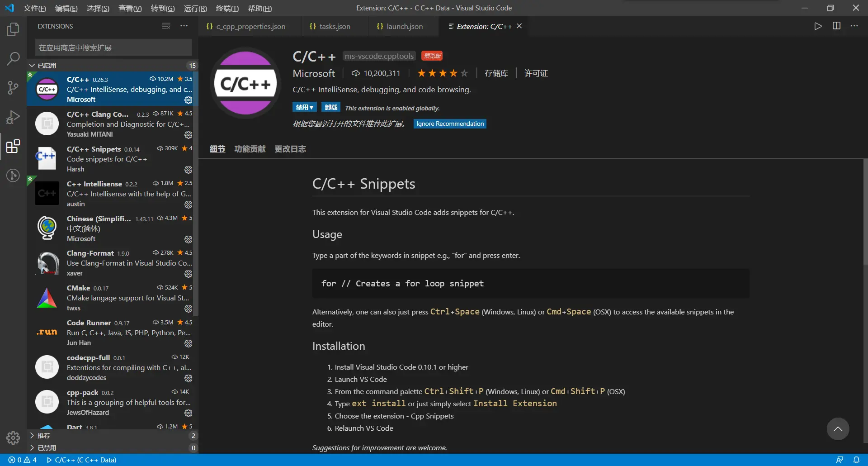
Task: Open the 运行(R) menu
Action: (x=195, y=8)
